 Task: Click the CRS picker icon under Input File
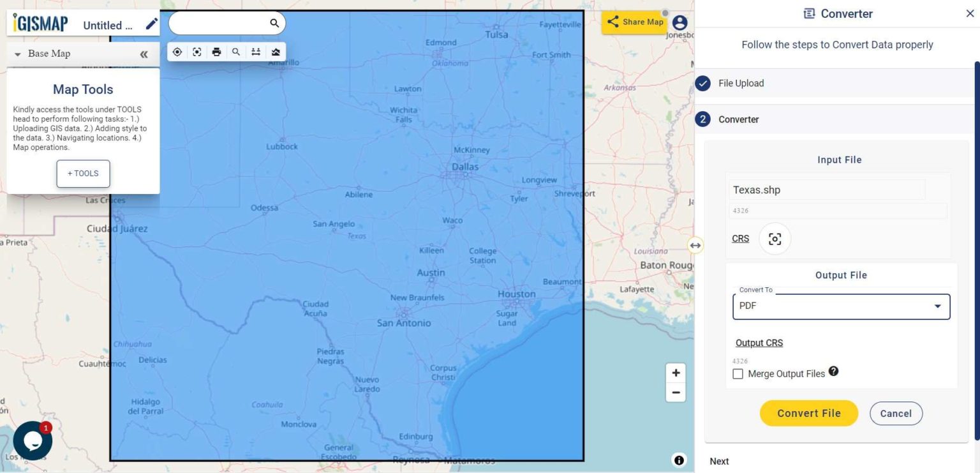point(775,239)
